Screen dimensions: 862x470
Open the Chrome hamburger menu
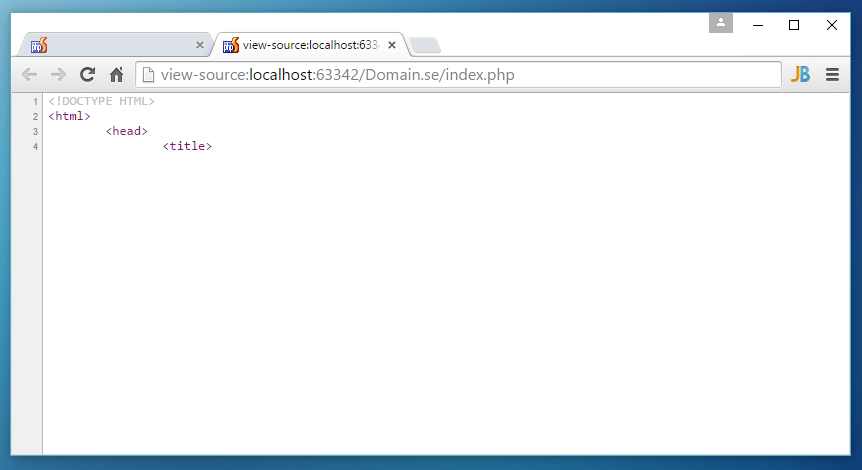832,74
